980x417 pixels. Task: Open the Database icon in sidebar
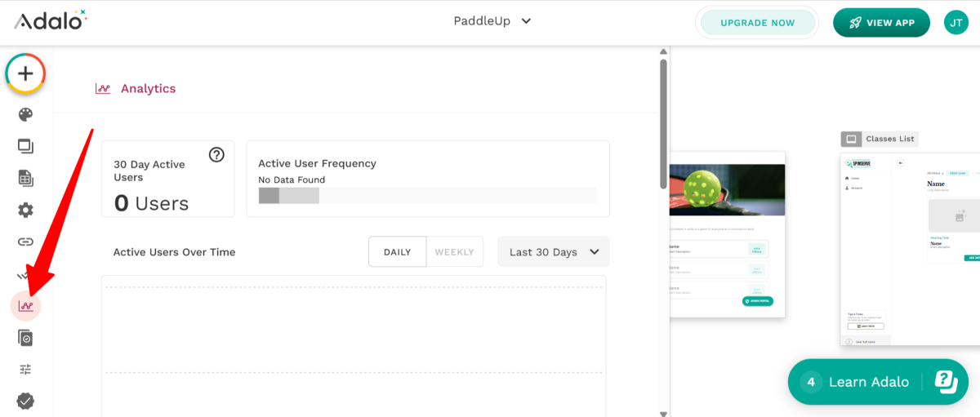(25, 178)
